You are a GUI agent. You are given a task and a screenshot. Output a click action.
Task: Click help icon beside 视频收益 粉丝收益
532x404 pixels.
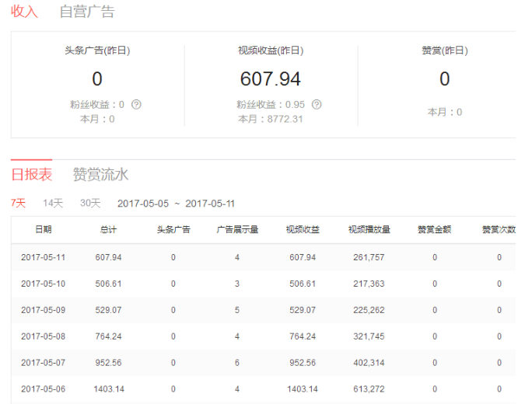pos(317,105)
